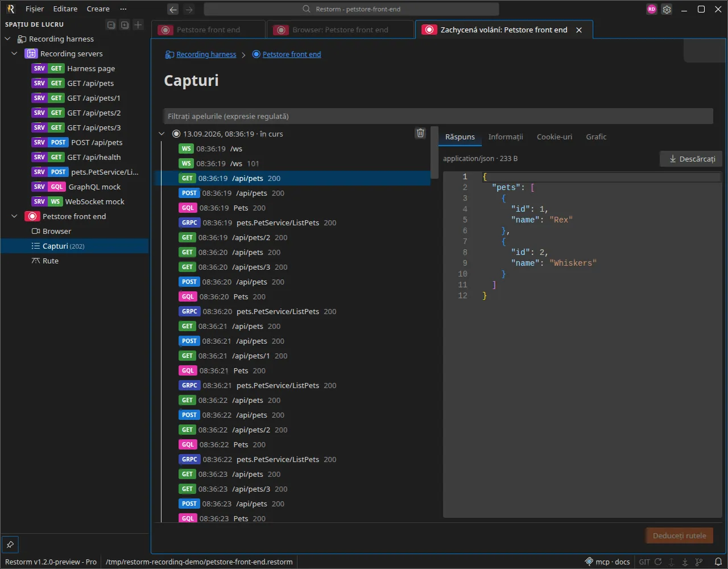Collapse the Recording servers folder

tap(15, 54)
